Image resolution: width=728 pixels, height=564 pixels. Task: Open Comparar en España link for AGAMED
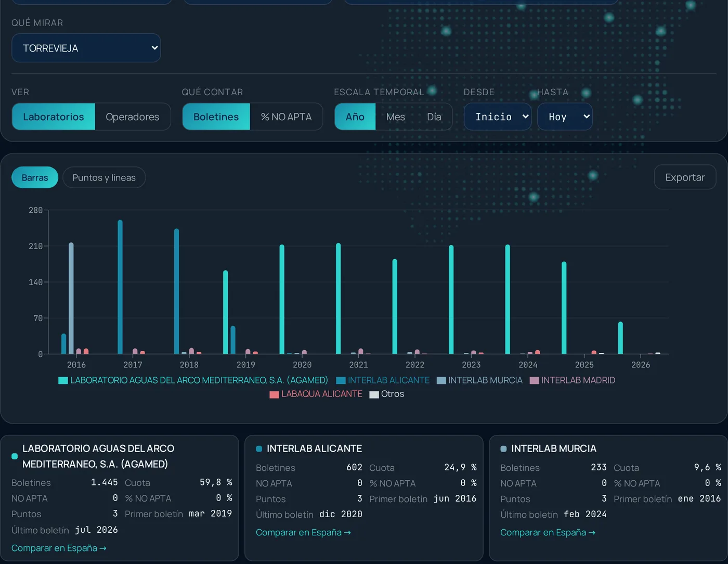(x=59, y=548)
